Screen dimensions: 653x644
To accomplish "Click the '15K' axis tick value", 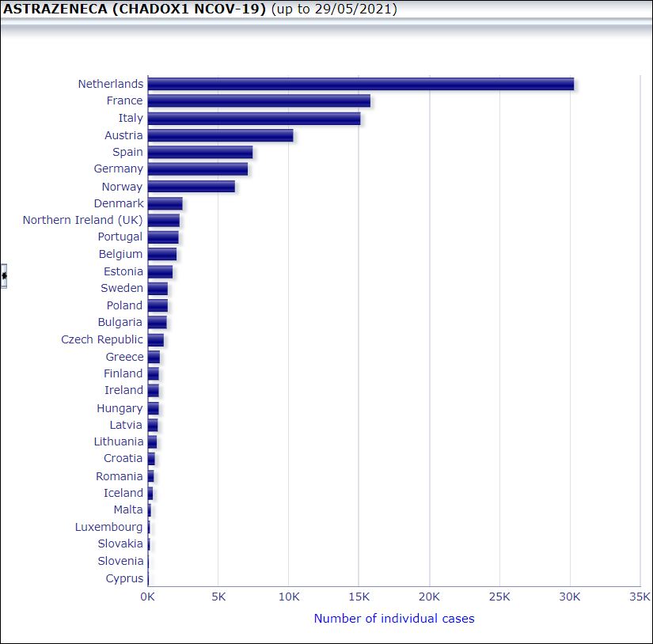I will coord(359,597).
